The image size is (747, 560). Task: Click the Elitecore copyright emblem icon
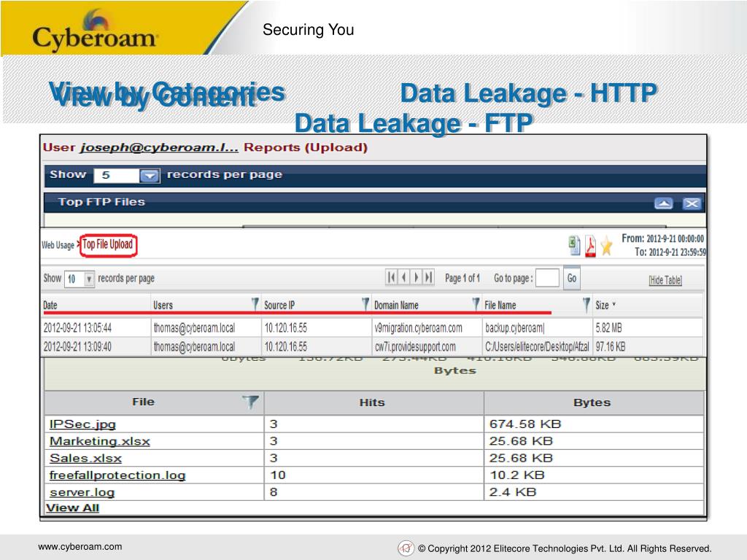click(406, 548)
